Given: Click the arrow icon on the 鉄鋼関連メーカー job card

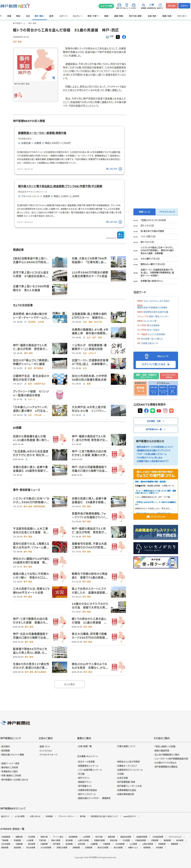Looking at the screenshot, I should [x=120, y=169].
